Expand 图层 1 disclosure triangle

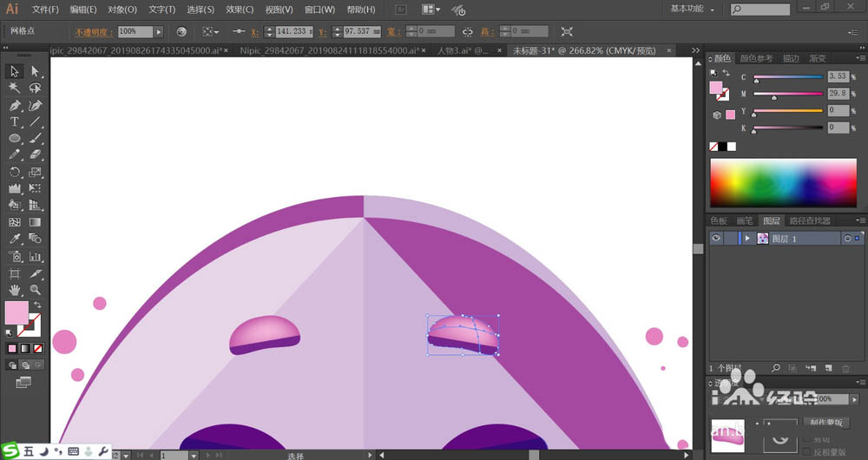pyautogui.click(x=747, y=238)
